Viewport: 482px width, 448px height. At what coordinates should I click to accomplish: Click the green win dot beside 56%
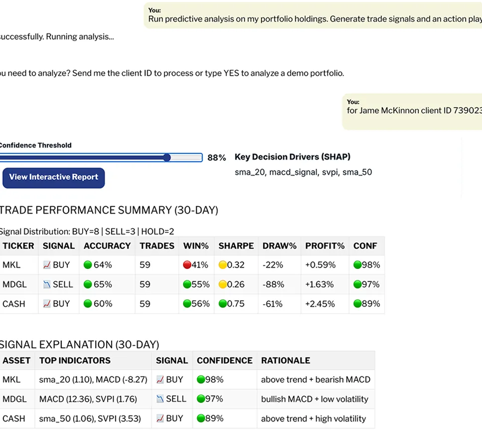(187, 304)
